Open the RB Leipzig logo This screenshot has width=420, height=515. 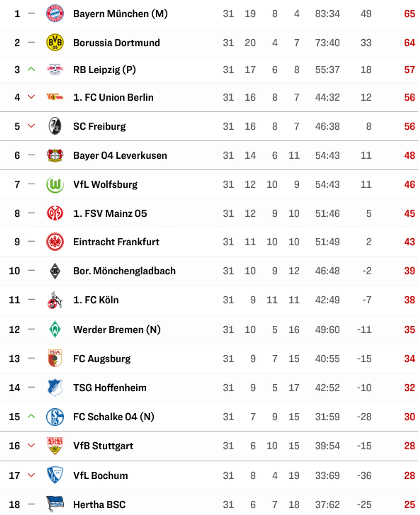coord(55,69)
